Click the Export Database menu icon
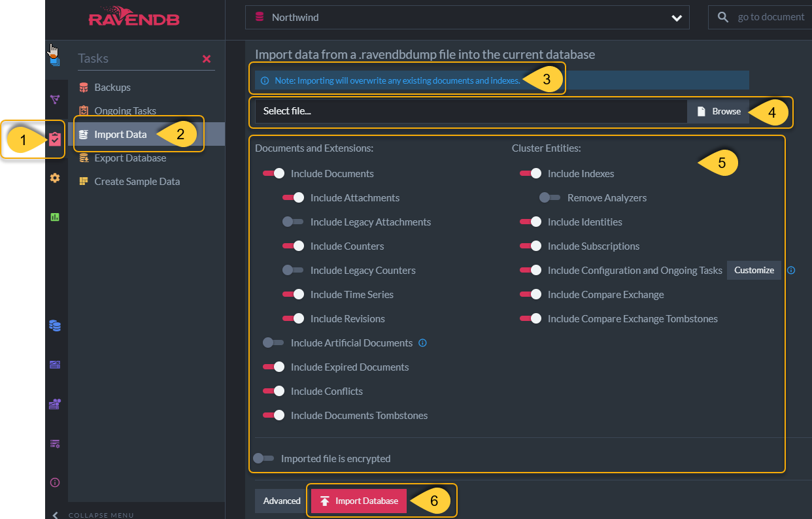The height and width of the screenshot is (519, 812). (83, 158)
